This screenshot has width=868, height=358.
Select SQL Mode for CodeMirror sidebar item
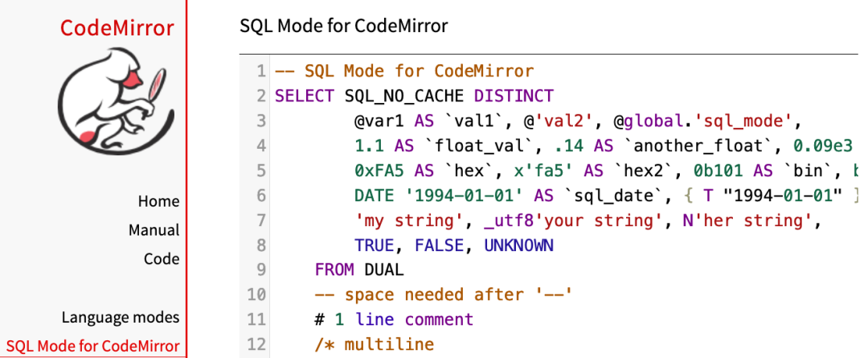[x=92, y=347]
